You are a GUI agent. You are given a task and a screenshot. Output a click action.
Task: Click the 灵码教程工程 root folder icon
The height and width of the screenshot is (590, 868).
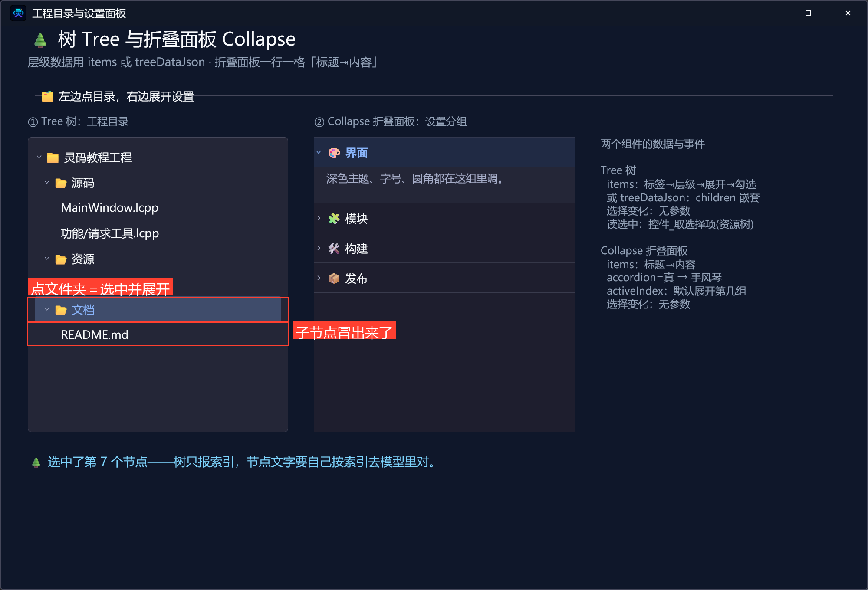click(53, 157)
